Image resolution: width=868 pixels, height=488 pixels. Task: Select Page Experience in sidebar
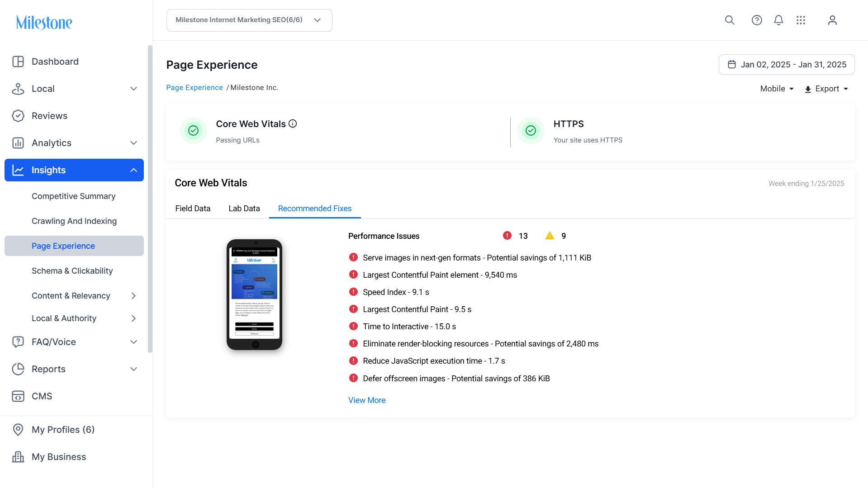pos(74,246)
